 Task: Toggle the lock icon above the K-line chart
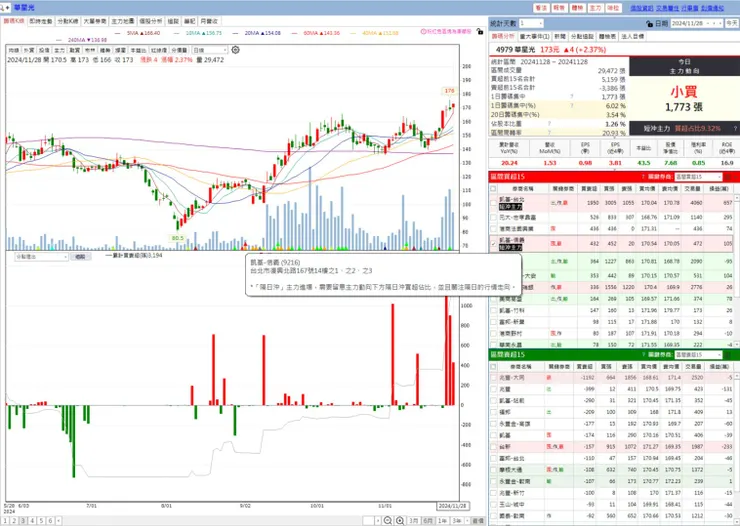pos(480,32)
